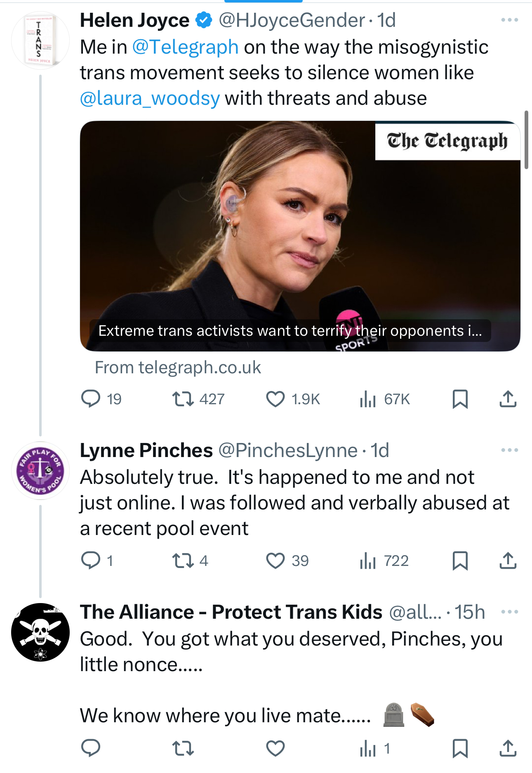This screenshot has height=773, width=532.
Task: Bookmark Lynne Pinches' tweet
Action: click(460, 561)
